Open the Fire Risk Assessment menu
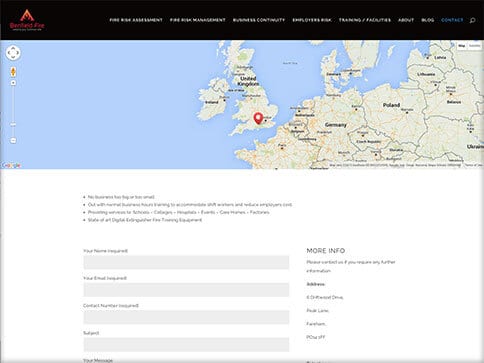Screen dimensions: 484x363 tap(136, 20)
